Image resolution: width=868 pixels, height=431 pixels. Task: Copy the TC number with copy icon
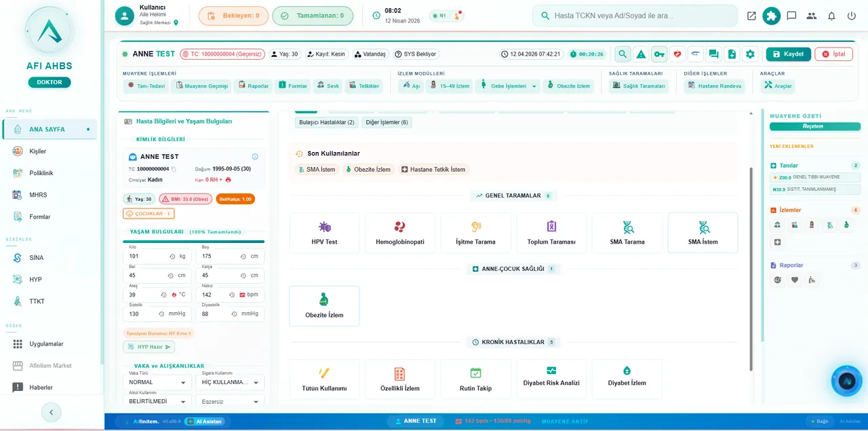[x=174, y=169]
